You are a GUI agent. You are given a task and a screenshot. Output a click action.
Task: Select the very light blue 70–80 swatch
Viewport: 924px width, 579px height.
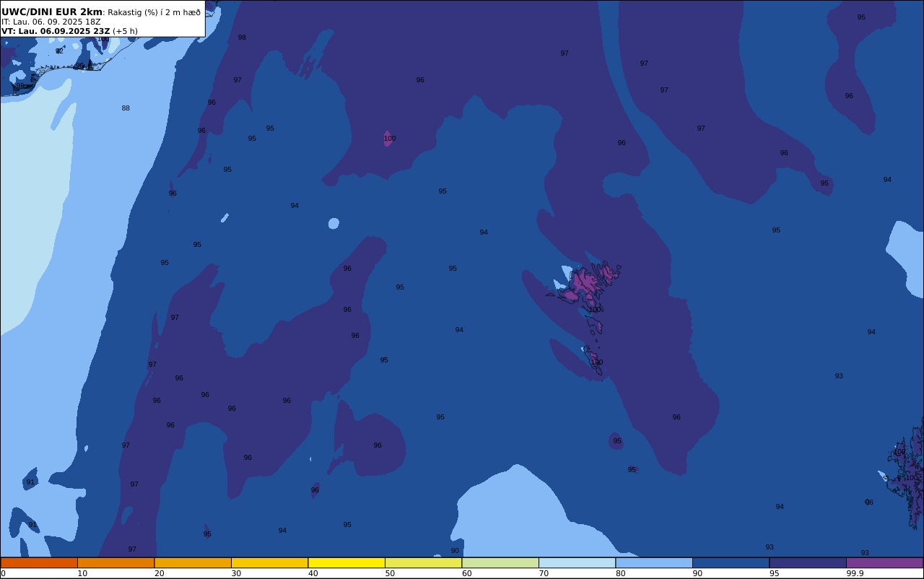pos(577,562)
